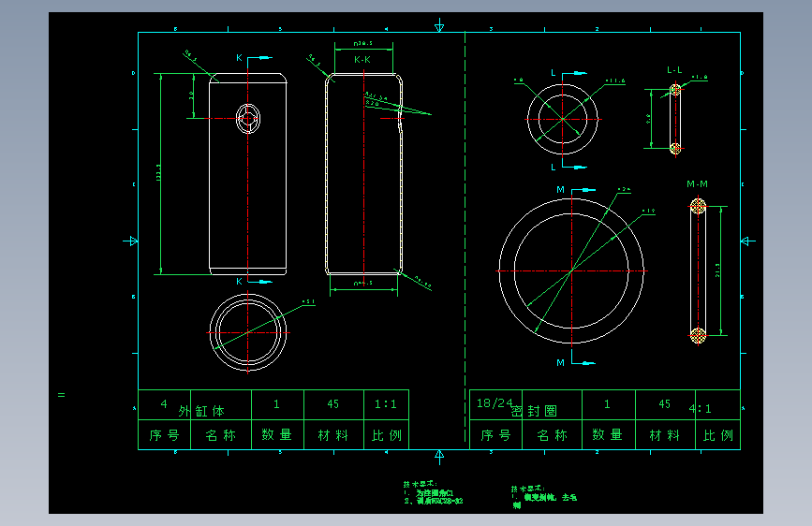Select the ø11.6 diameter dimension label
The height and width of the screenshot is (526, 812).
coord(615,80)
